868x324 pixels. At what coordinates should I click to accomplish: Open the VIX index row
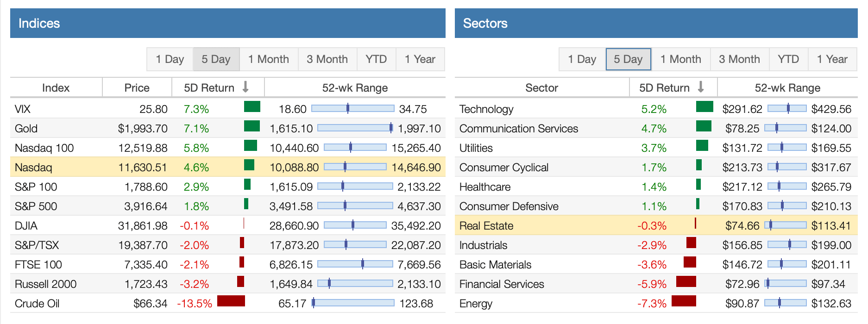point(228,109)
